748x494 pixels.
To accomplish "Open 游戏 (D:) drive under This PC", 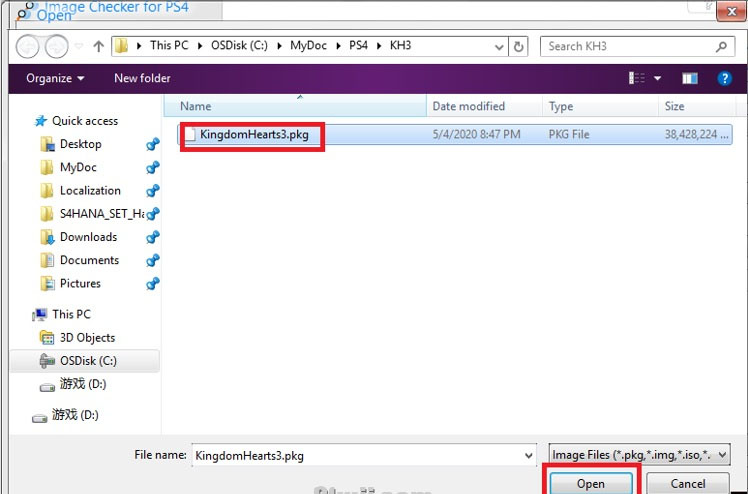I will click(x=83, y=384).
